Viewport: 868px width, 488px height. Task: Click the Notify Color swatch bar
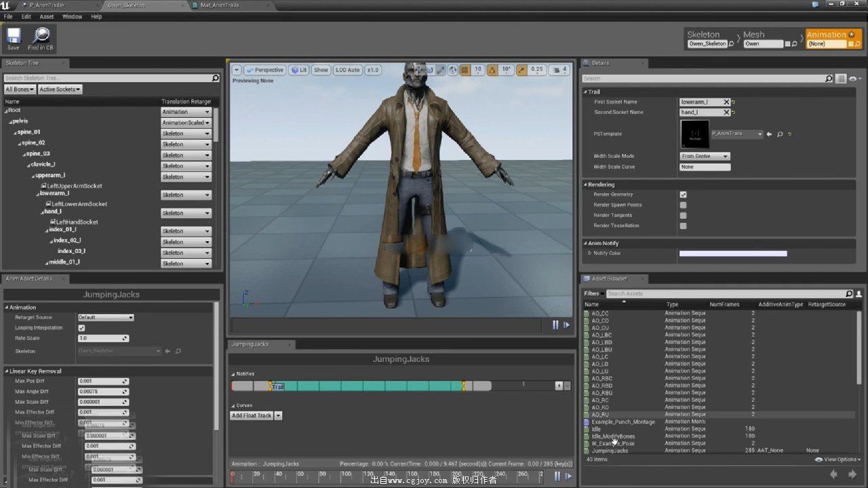[x=733, y=253]
